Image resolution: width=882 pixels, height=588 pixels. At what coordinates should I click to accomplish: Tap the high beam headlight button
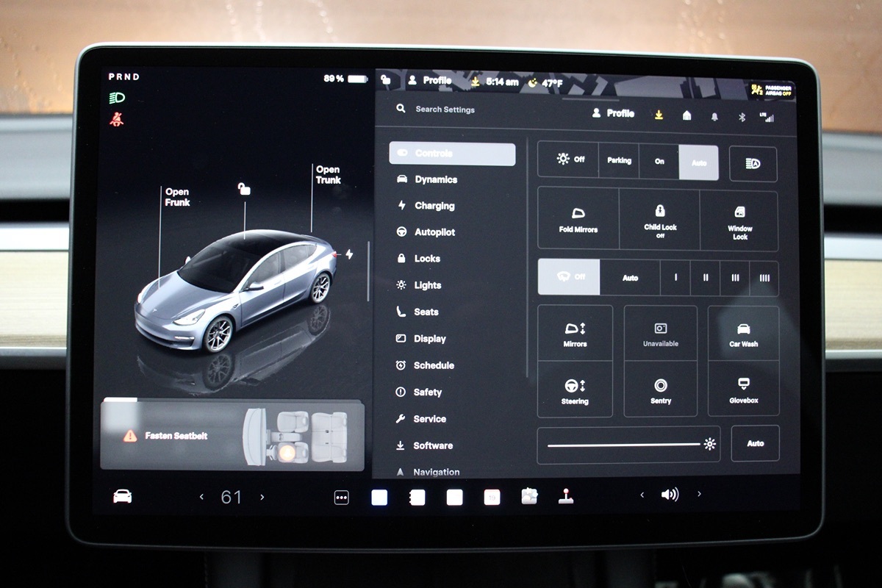tap(753, 163)
